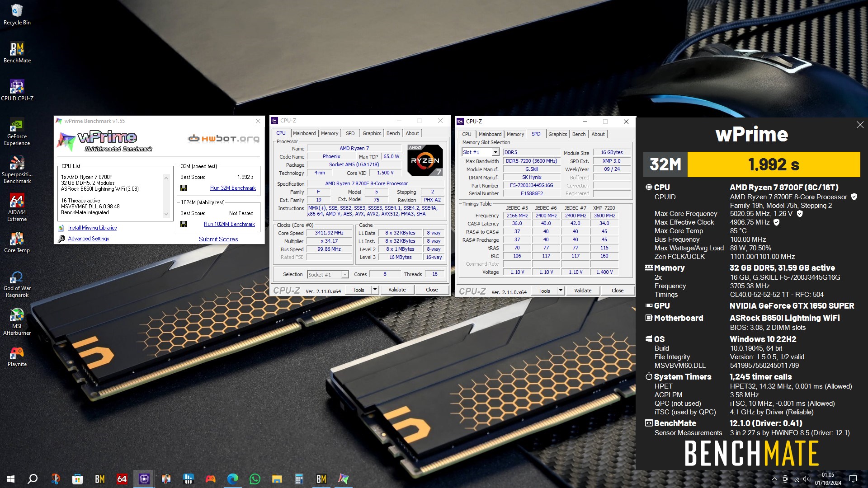Open WhatsApp from the taskbar
Screen dimensions: 868x488
pos(255,479)
